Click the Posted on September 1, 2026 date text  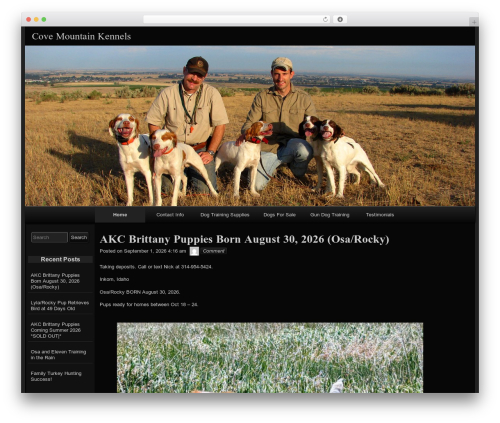(x=143, y=251)
